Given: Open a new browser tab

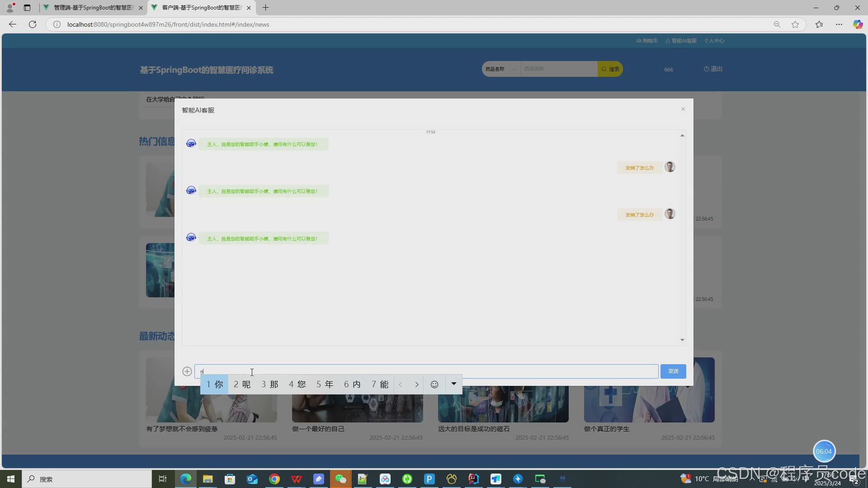Looking at the screenshot, I should click(265, 8).
